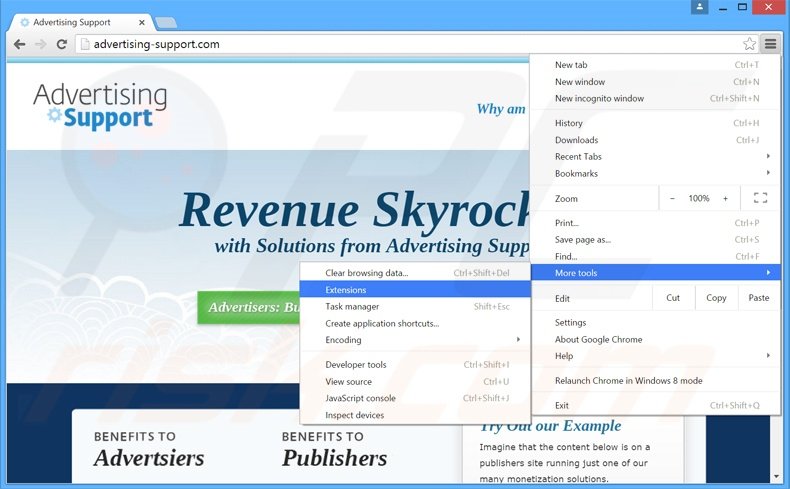Open Task manager from the submenu
The width and height of the screenshot is (790, 489).
[415, 306]
